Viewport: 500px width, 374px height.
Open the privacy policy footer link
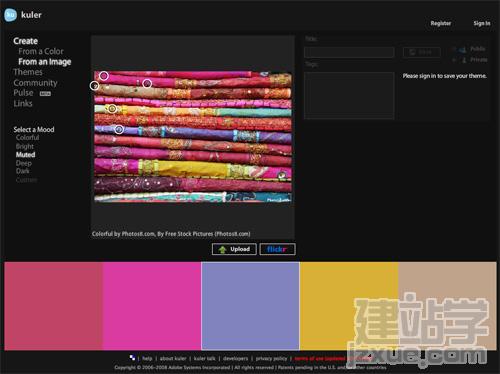pos(271,359)
